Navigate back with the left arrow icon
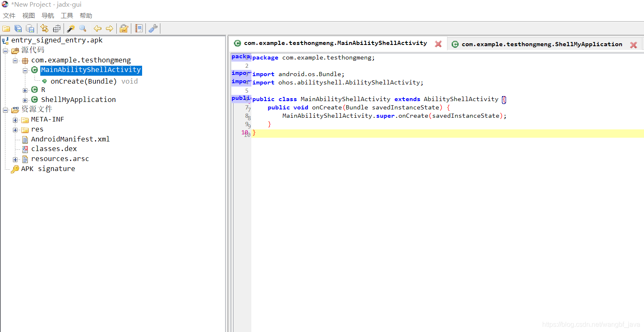The height and width of the screenshot is (332, 644). (98, 28)
